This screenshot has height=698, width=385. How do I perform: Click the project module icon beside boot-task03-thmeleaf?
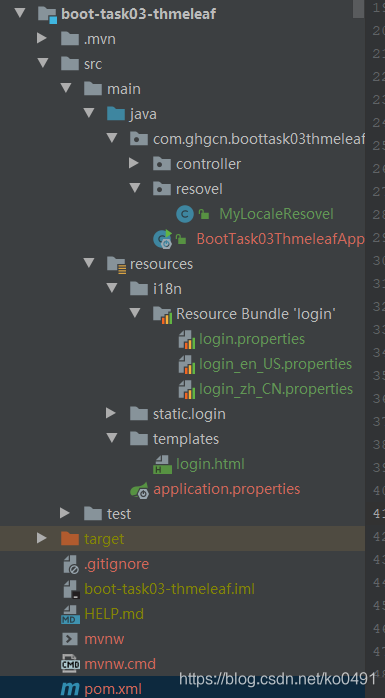tap(48, 14)
